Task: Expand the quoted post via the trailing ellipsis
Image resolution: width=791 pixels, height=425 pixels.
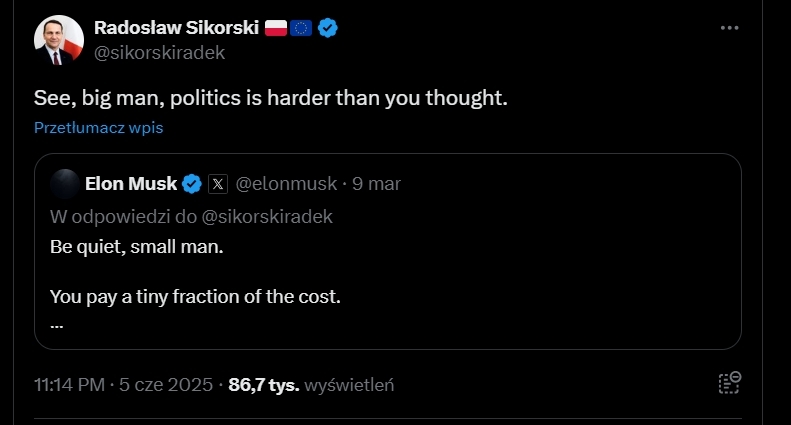Action: click(56, 325)
